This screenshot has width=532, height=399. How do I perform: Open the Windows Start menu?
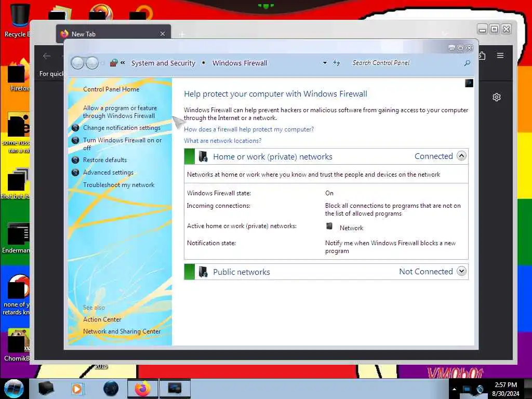pyautogui.click(x=14, y=389)
